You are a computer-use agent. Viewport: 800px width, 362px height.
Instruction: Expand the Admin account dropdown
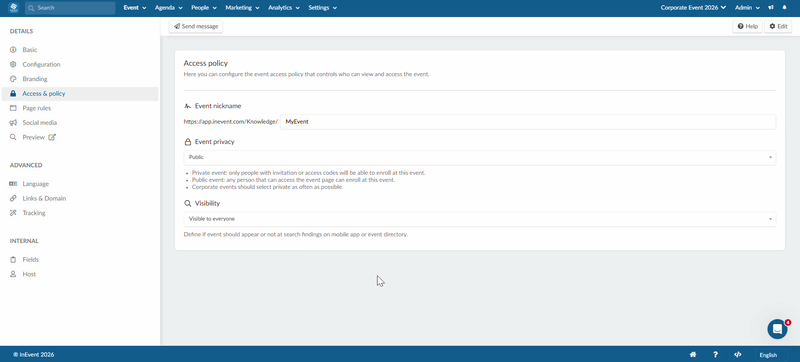click(747, 8)
